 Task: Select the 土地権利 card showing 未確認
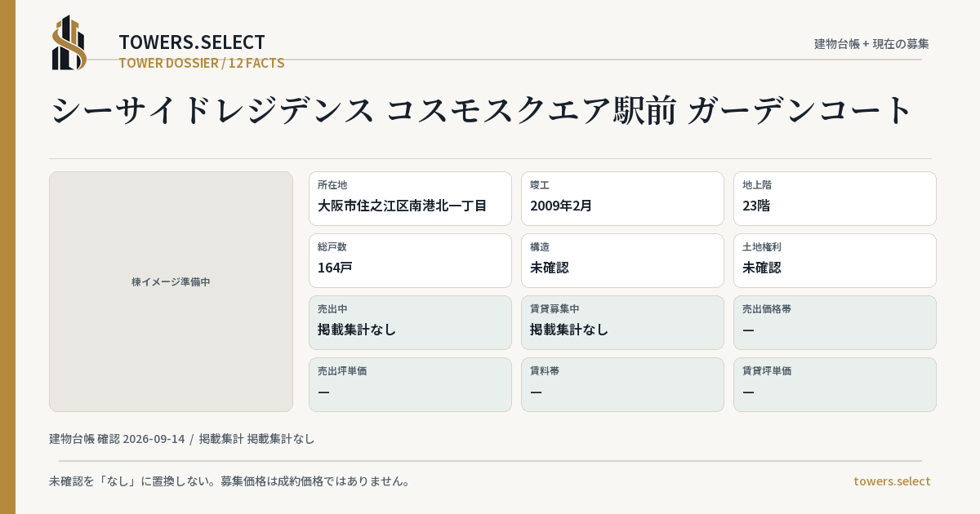click(x=835, y=260)
